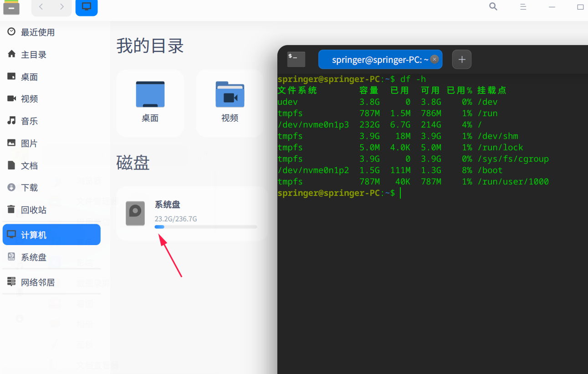This screenshot has width=588, height=374.
Task: Select 计算机 (Computer) in the sidebar
Action: tap(34, 234)
